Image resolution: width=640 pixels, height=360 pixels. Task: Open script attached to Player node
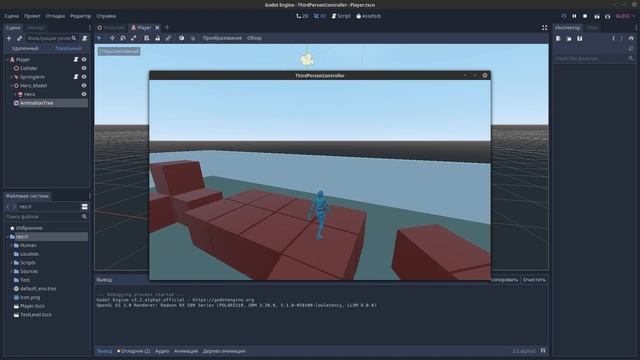tap(76, 60)
